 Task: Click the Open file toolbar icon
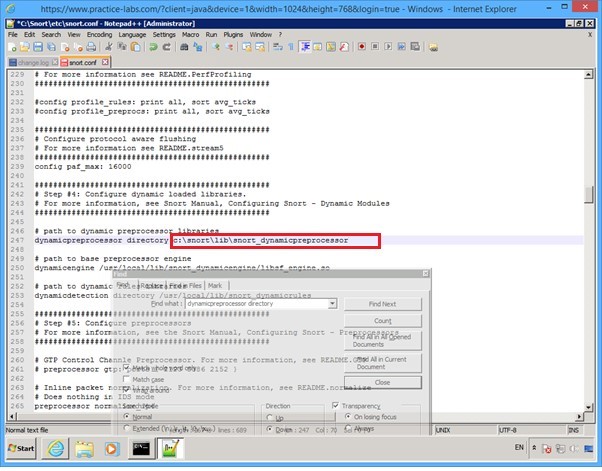pos(25,47)
